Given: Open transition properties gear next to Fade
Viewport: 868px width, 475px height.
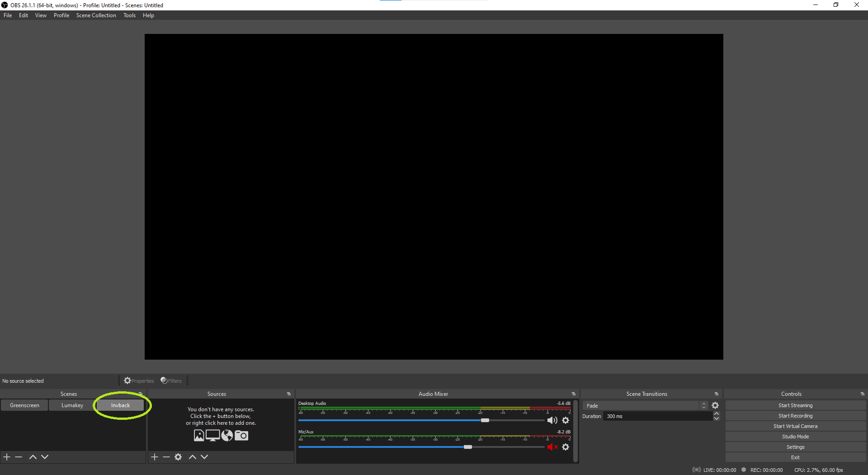Looking at the screenshot, I should (x=715, y=405).
